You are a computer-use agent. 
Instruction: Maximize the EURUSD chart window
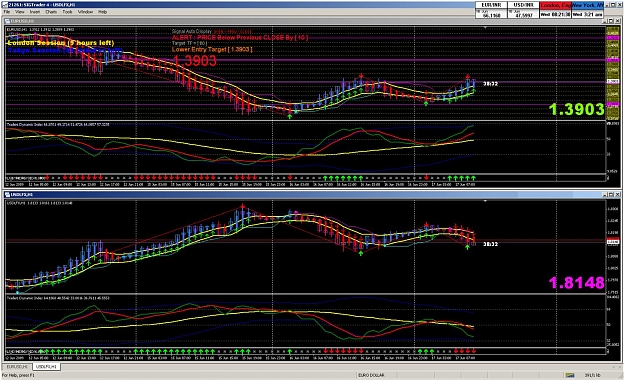point(611,21)
